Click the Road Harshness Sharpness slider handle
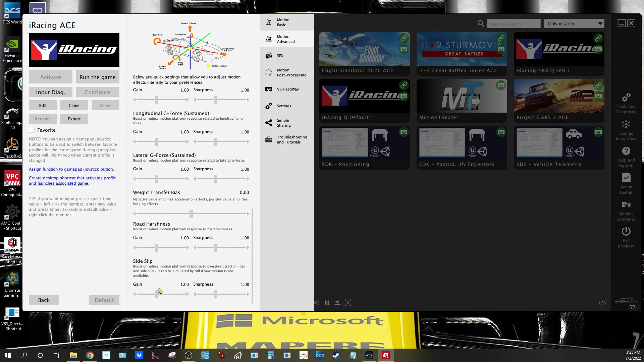The image size is (644, 362). pyautogui.click(x=216, y=247)
